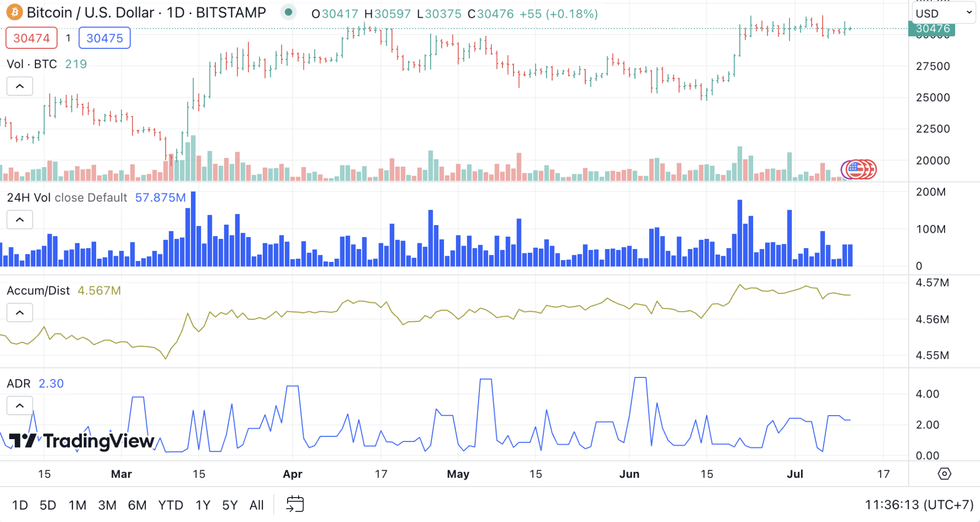The image size is (980, 522).
Task: Click the volume value 219
Action: (76, 64)
